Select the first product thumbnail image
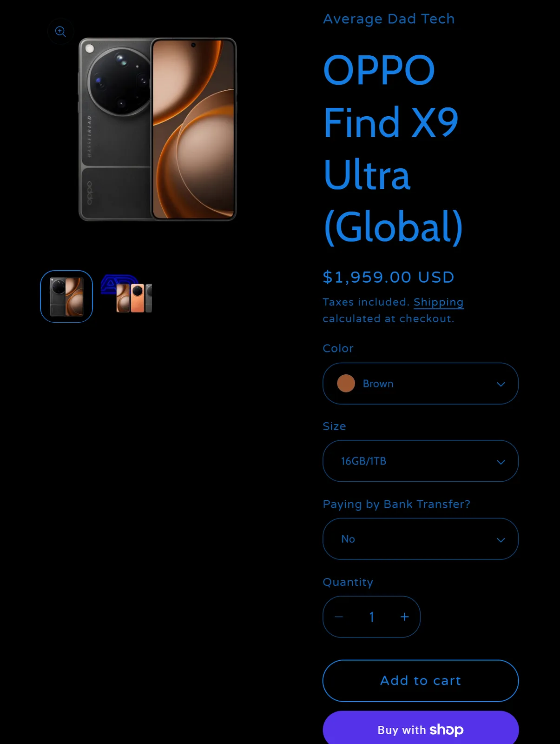 pyautogui.click(x=66, y=297)
